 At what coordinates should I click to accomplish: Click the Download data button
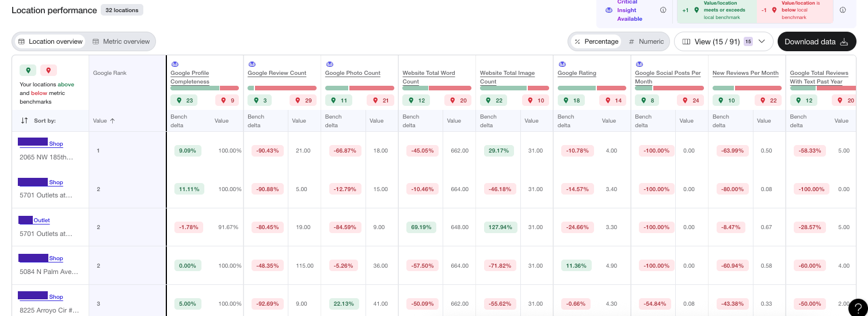coord(816,41)
